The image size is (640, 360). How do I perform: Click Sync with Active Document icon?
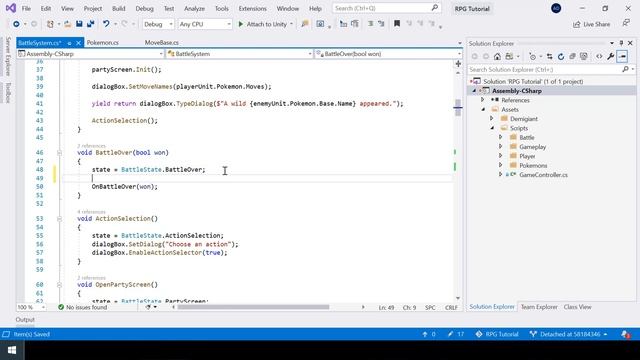[549, 56]
